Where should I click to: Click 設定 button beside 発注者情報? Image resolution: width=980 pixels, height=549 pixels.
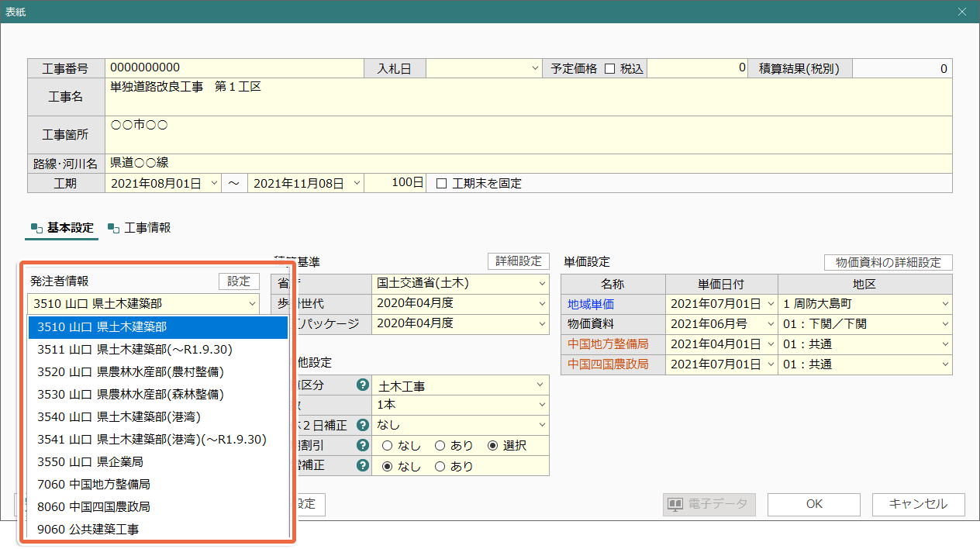[x=239, y=281]
